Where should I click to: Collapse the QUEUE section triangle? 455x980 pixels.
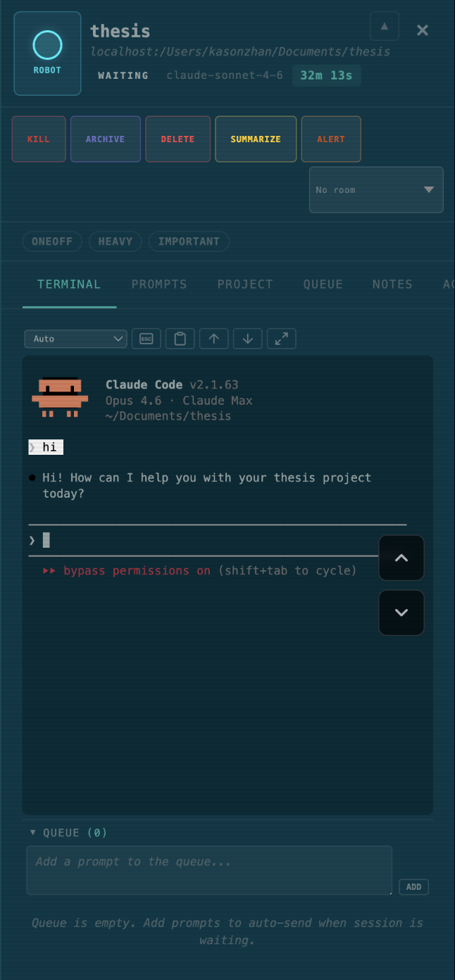[x=32, y=832]
